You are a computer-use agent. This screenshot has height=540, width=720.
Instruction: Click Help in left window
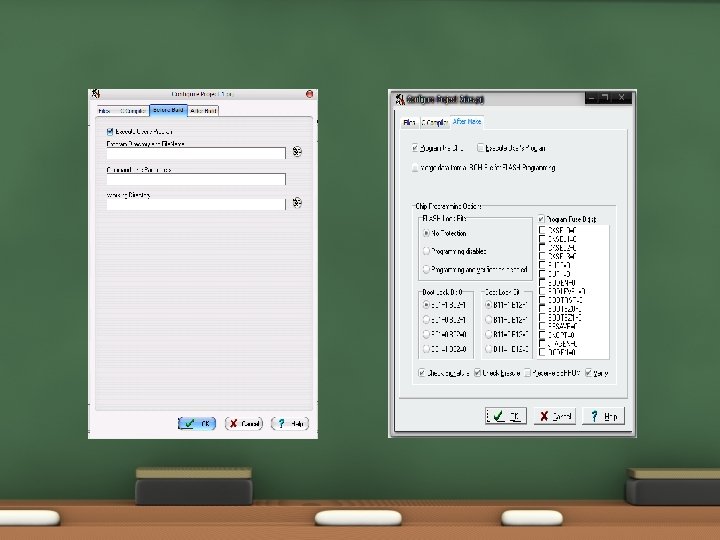point(290,423)
